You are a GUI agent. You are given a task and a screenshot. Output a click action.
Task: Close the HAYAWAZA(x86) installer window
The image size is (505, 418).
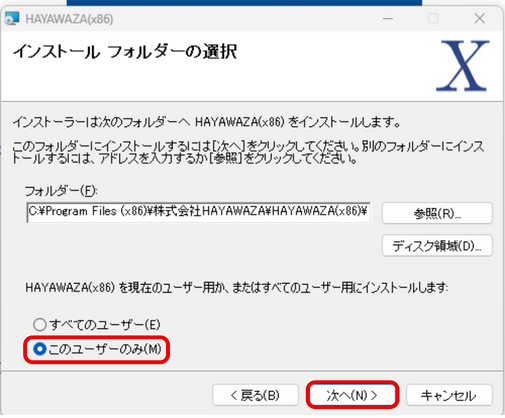[x=480, y=19]
